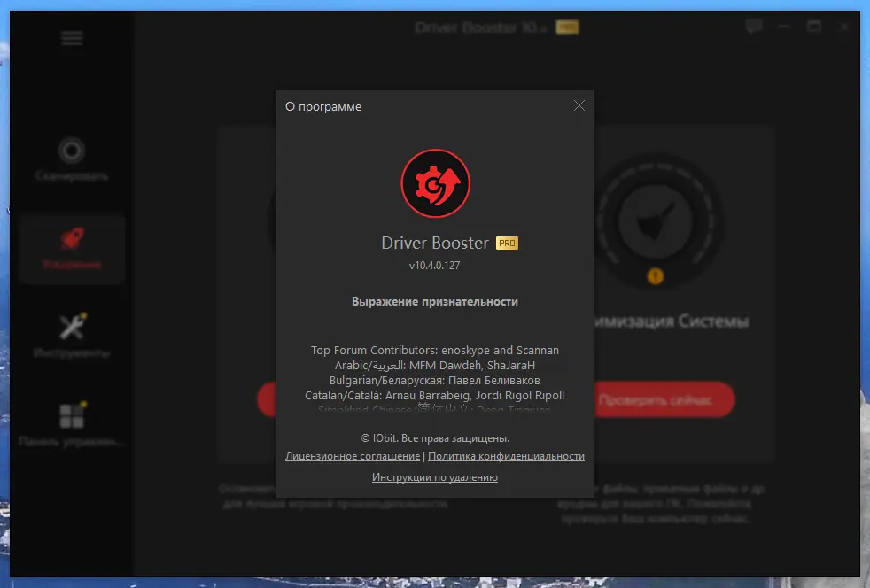Viewport: 870px width, 588px height.
Task: Click the PRO badge beside Driver Booster
Action: (x=507, y=243)
